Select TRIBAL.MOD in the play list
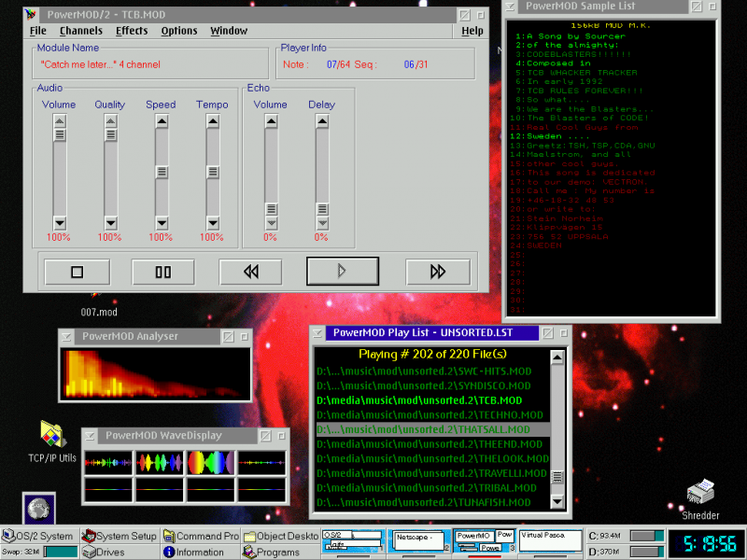Viewport: 747px width, 560px height. [x=432, y=488]
